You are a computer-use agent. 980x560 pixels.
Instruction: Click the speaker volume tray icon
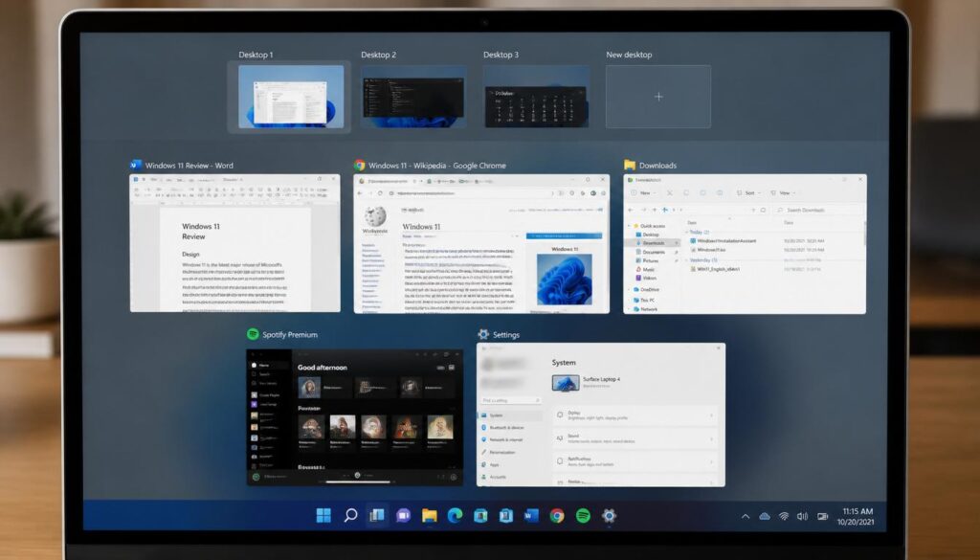click(x=803, y=516)
